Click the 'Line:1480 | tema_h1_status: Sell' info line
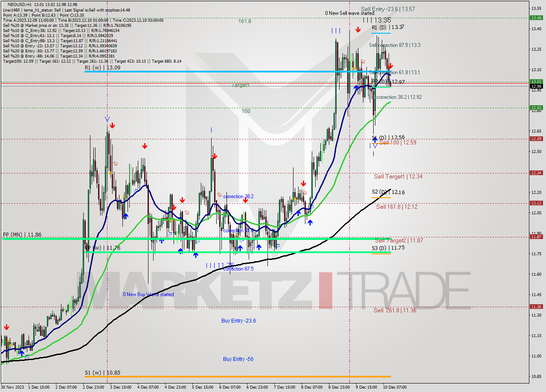 (67, 10)
